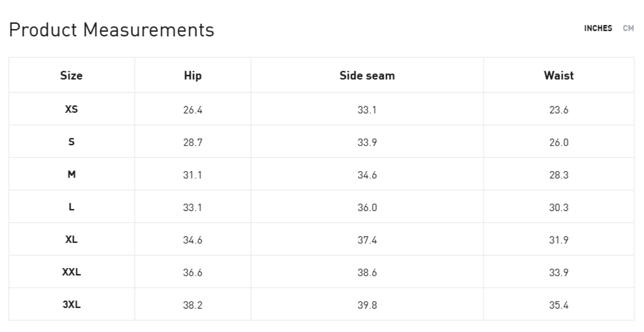This screenshot has height=332, width=644.
Task: Select the S side seam value 33.9
Action: pos(367,143)
